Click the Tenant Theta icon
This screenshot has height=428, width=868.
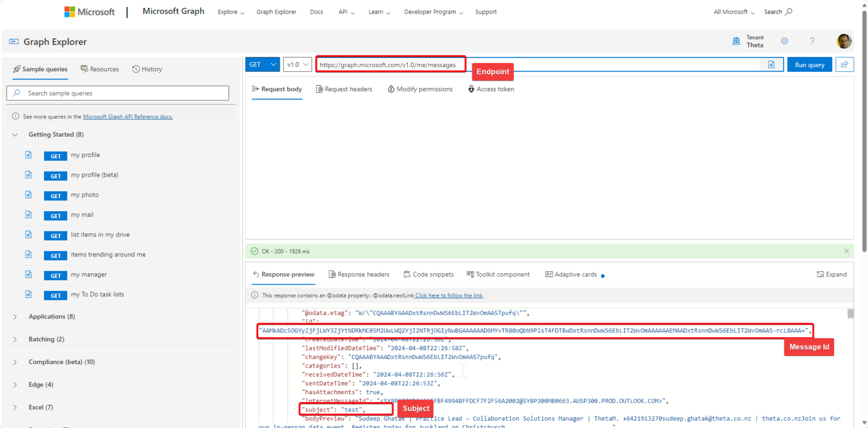pos(736,41)
